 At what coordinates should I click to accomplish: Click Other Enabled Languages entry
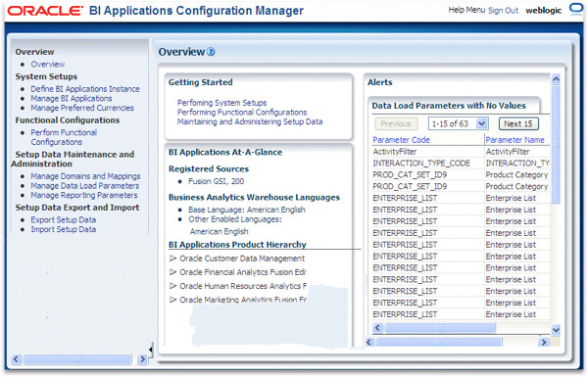click(235, 219)
